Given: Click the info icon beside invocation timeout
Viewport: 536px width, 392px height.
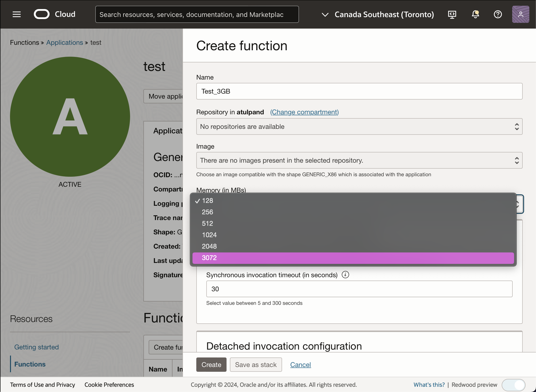Looking at the screenshot, I should (x=345, y=275).
